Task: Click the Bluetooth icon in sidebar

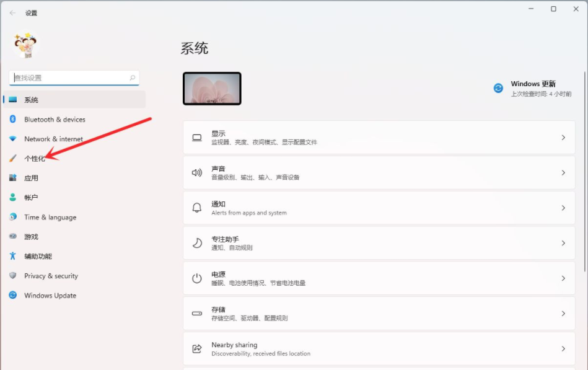Action: (x=13, y=119)
